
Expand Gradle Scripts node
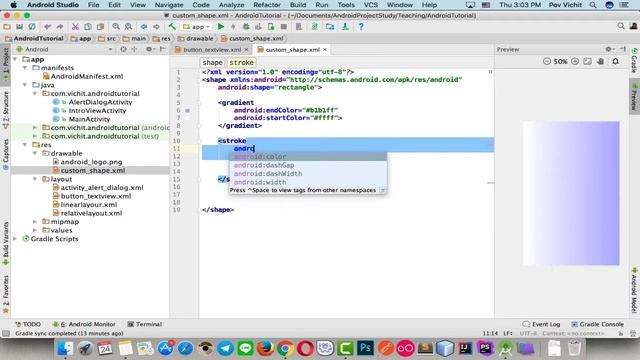(15, 239)
